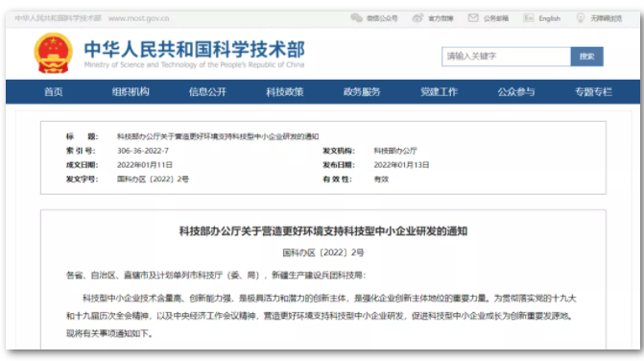Click the 国科办区〔2022〕2号 value in info table
644x361 pixels.
click(153, 180)
